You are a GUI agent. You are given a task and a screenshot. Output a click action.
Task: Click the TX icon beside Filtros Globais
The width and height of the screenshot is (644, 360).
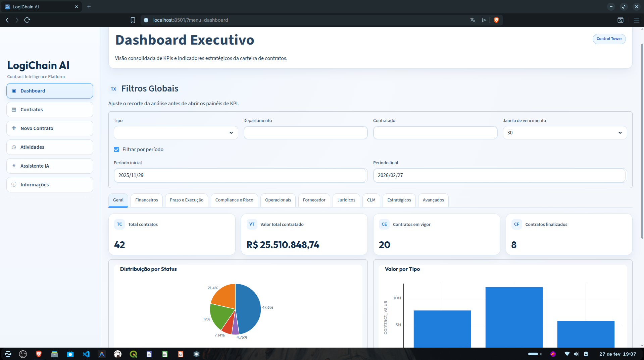tap(113, 88)
